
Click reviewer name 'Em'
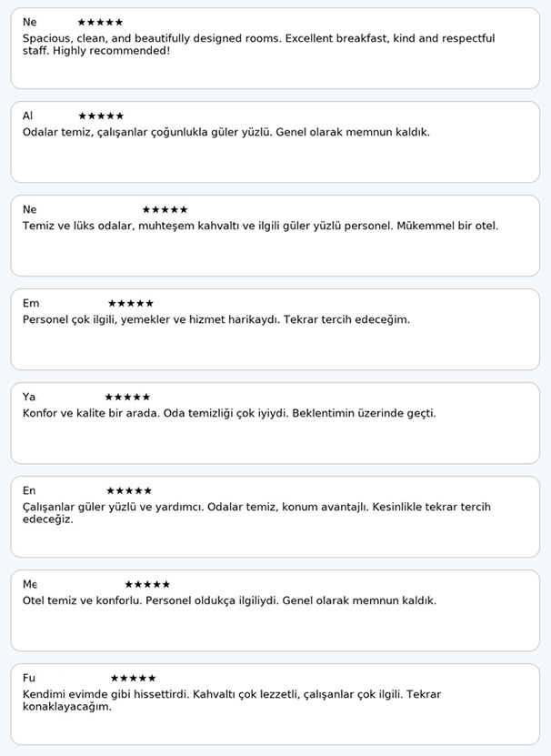pyautogui.click(x=31, y=303)
